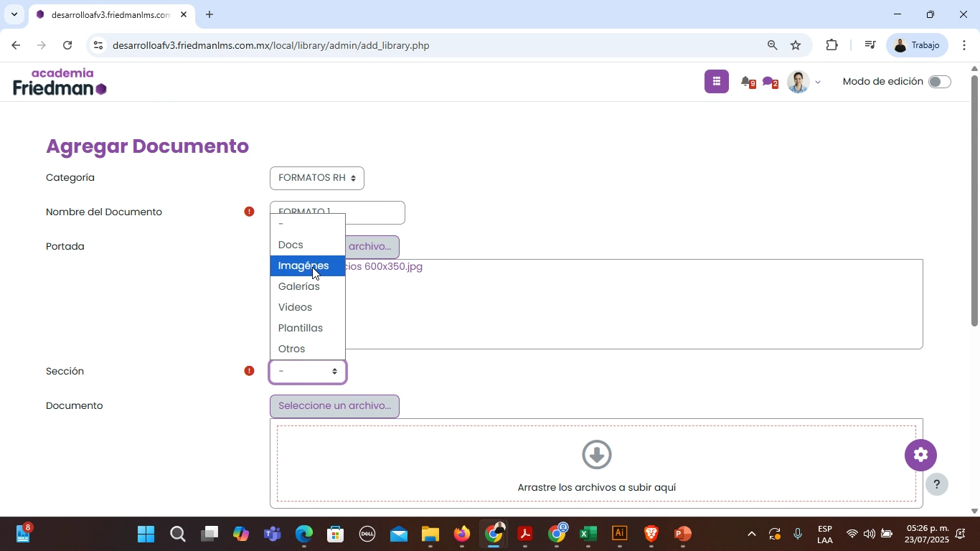The height and width of the screenshot is (551, 980).
Task: Choose Otros from the Sección list
Action: pos(308,349)
